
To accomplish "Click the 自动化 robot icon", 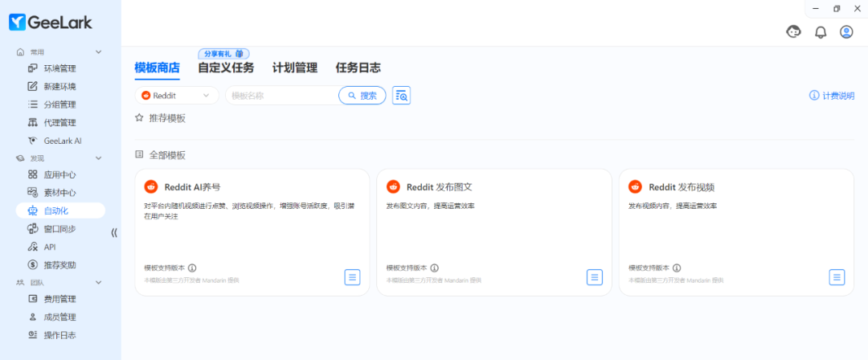I will click(x=33, y=211).
